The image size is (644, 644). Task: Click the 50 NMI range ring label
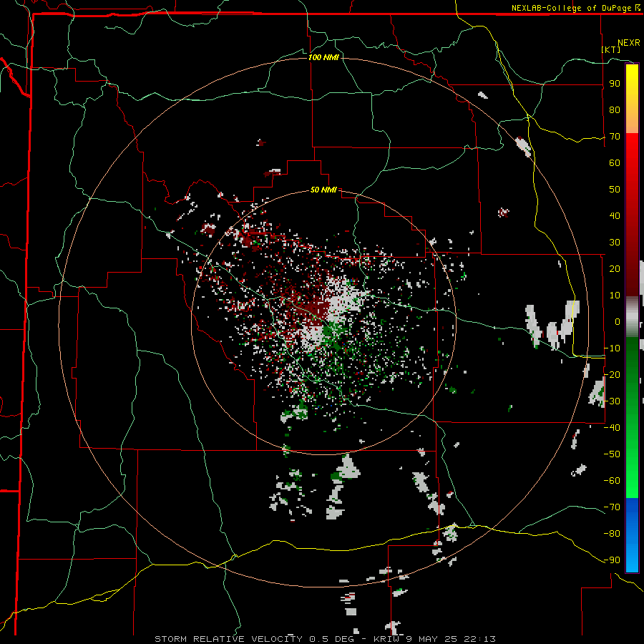(323, 190)
